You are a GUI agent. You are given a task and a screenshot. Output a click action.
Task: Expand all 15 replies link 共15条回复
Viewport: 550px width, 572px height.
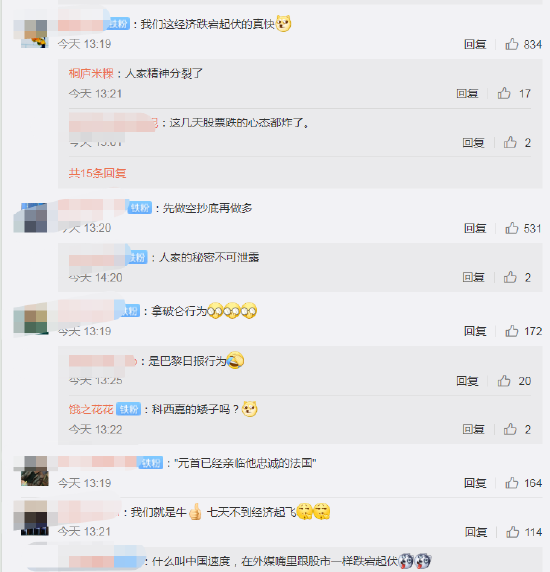pos(97,173)
